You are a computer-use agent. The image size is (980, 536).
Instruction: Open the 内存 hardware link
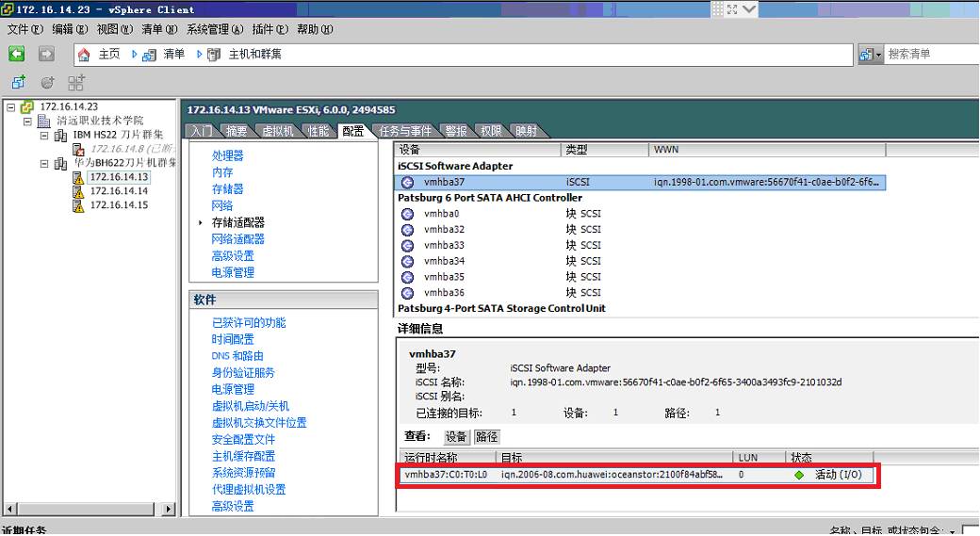click(222, 172)
